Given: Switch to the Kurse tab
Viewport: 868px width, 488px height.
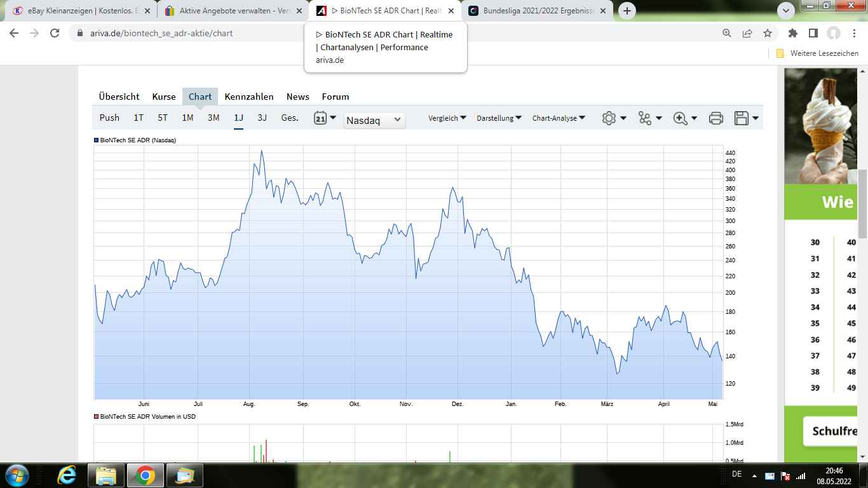Looking at the screenshot, I should 164,97.
